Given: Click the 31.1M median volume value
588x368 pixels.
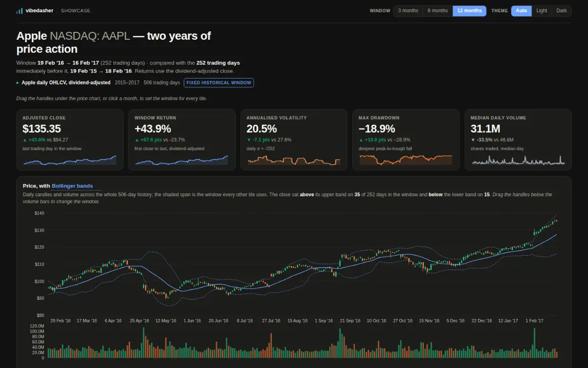Looking at the screenshot, I should coord(485,129).
